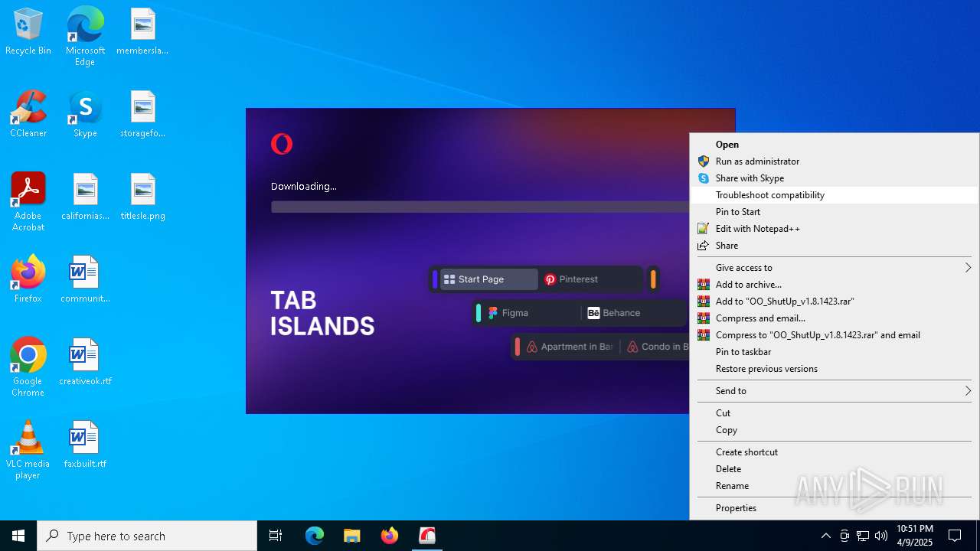Click the Behance tab illustration
The height and width of the screenshot is (551, 980).
point(634,313)
